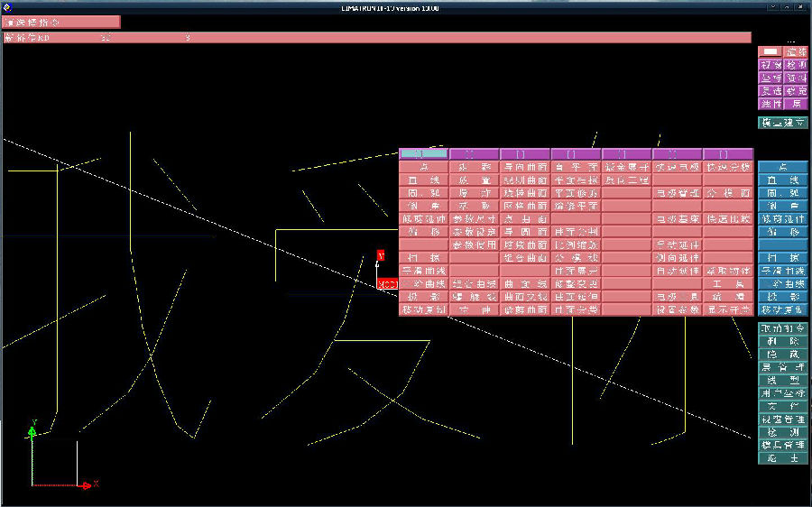Open 文件 (File) in the teal sidebar
The height and width of the screenshot is (507, 812).
click(x=782, y=407)
